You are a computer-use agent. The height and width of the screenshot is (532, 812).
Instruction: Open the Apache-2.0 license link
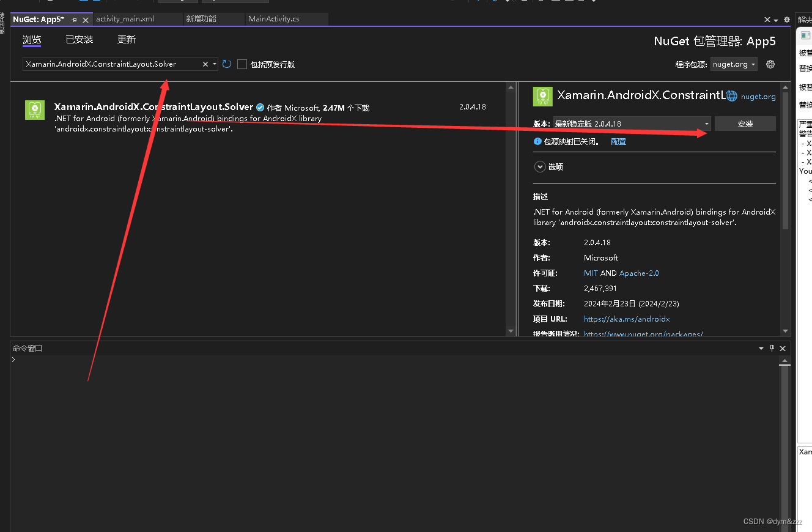click(x=639, y=273)
